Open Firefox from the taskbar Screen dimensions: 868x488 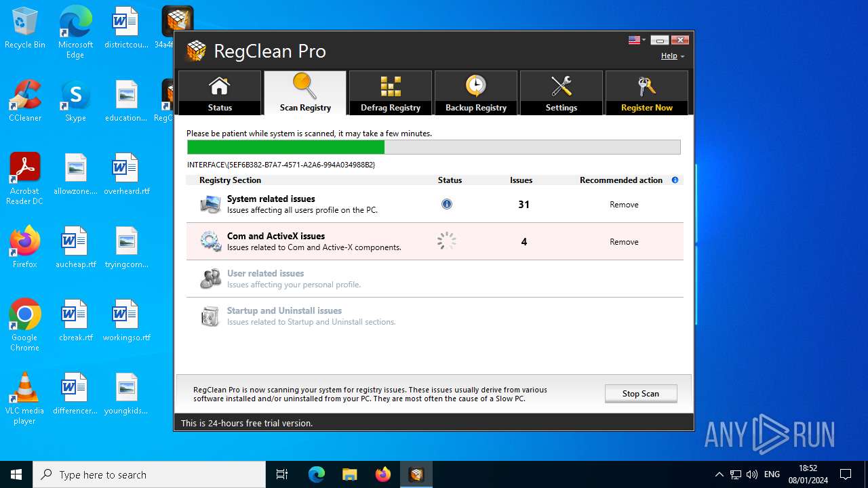pos(383,474)
